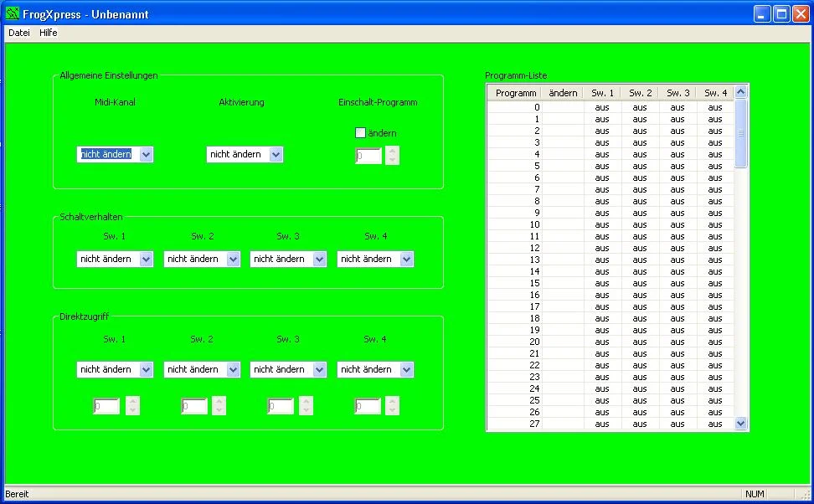This screenshot has width=814, height=504.
Task: Open the Aktivierung dropdown
Action: pyautogui.click(x=245, y=154)
